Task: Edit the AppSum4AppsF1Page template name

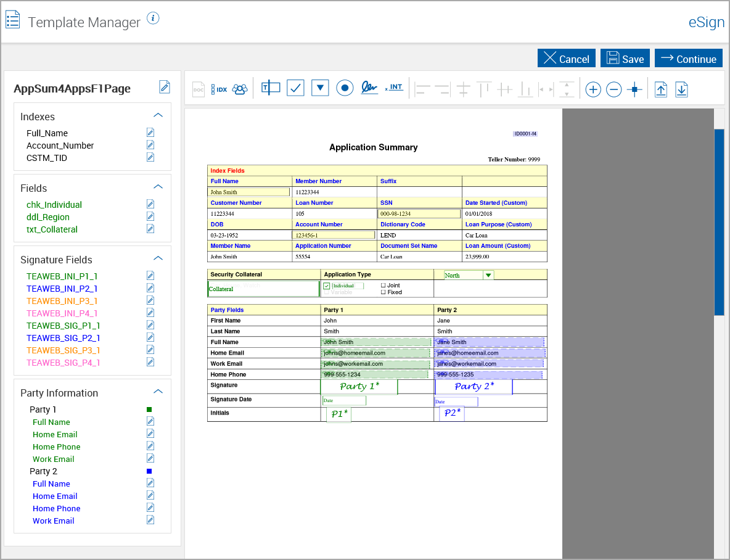Action: coord(165,87)
